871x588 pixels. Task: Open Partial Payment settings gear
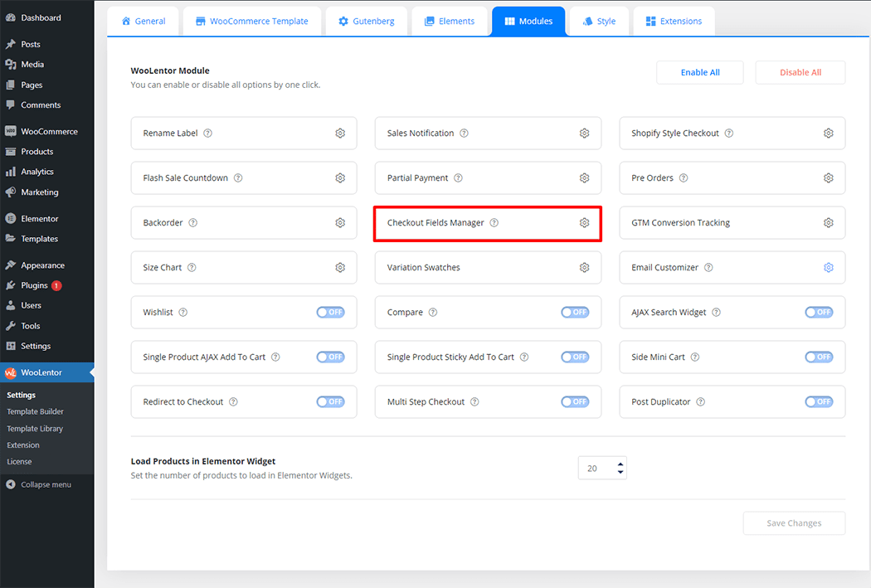tap(584, 177)
